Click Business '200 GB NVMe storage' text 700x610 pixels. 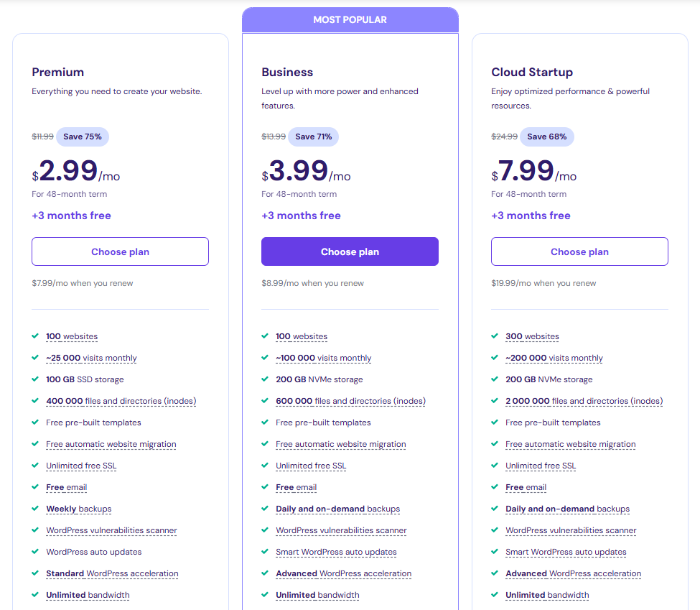(x=319, y=379)
